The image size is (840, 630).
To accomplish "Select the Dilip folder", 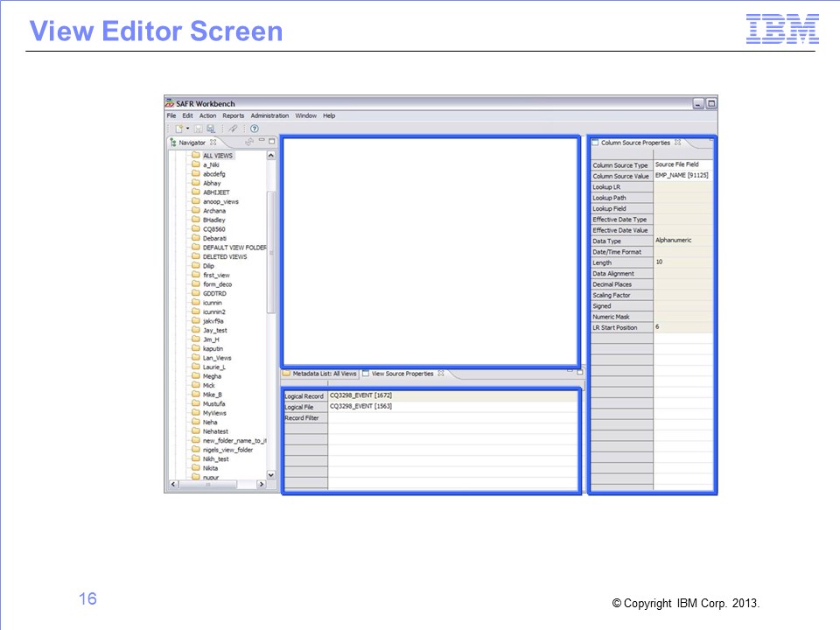I will coord(208,266).
